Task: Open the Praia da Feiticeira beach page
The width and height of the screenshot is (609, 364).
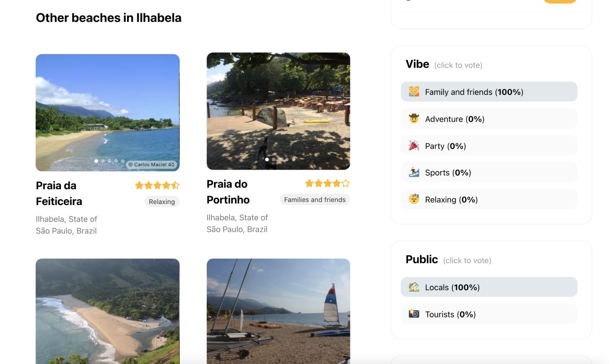Action: (59, 193)
